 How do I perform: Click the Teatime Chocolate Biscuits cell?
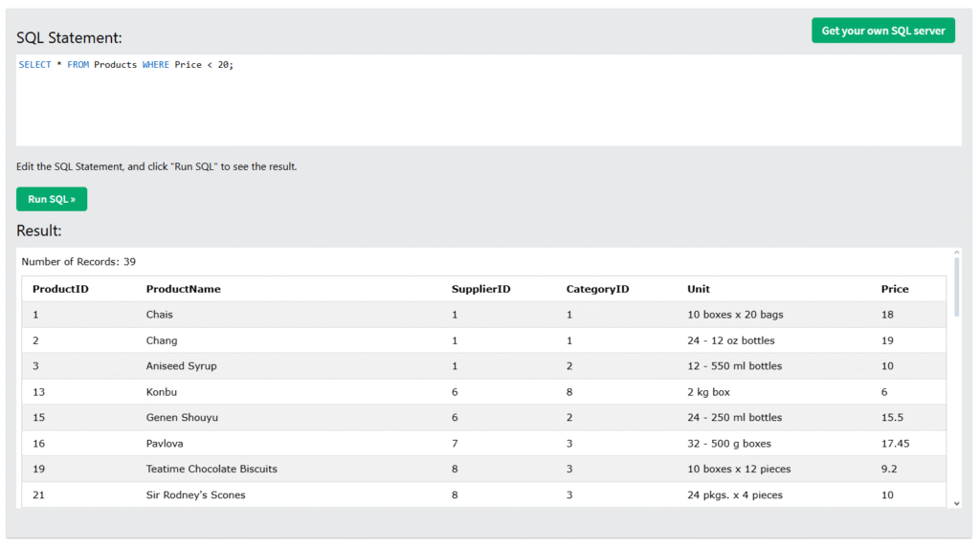212,469
